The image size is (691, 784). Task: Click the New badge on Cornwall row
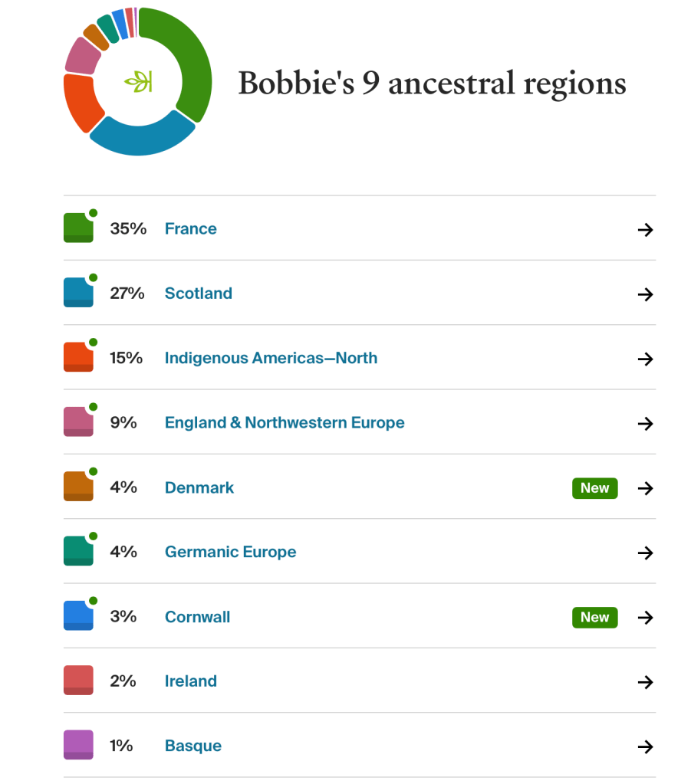point(594,617)
